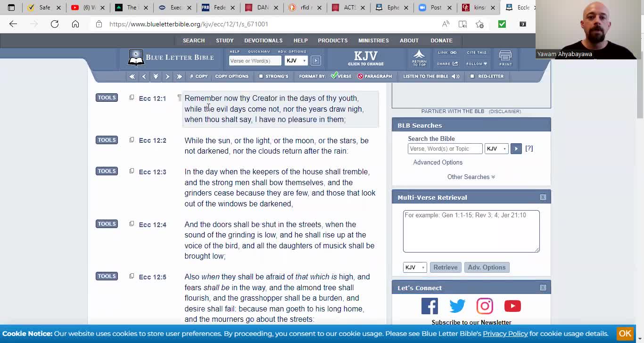Image resolution: width=644 pixels, height=343 pixels.
Task: Open the MINISTRIES menu
Action: click(373, 41)
